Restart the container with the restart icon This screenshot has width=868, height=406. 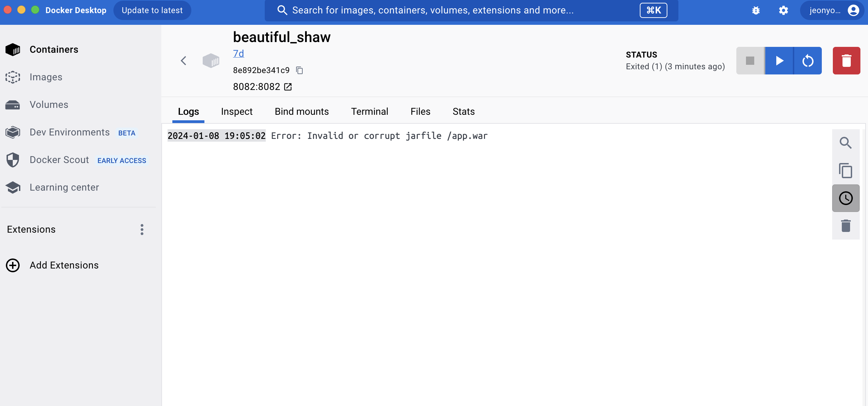pyautogui.click(x=808, y=61)
